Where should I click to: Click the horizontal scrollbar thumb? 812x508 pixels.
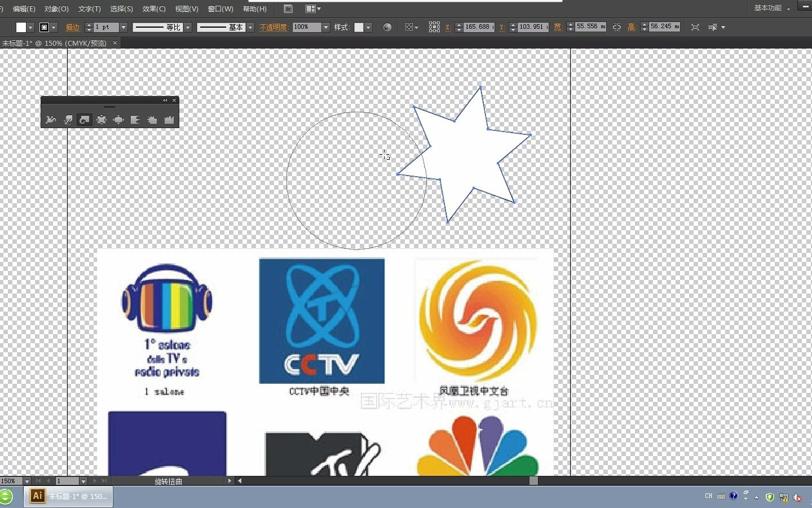pyautogui.click(x=533, y=481)
